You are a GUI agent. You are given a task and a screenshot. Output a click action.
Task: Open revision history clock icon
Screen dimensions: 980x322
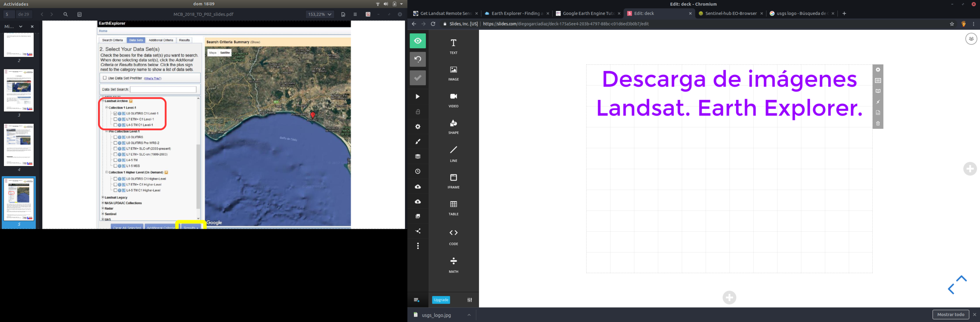click(x=417, y=171)
